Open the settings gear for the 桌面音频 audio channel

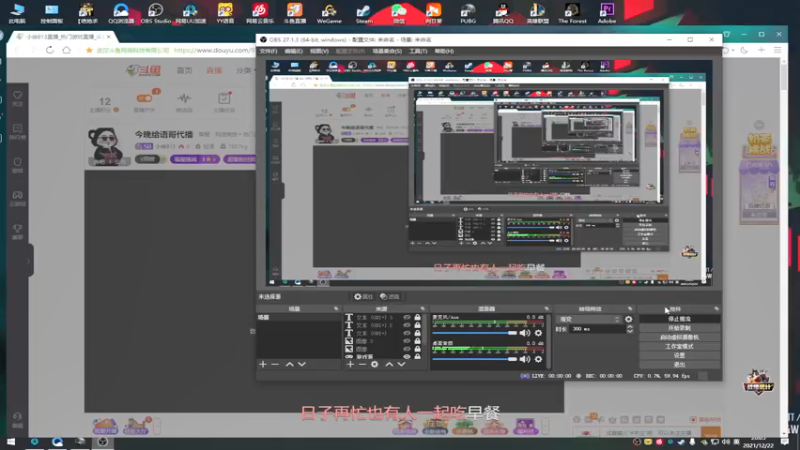click(x=538, y=359)
